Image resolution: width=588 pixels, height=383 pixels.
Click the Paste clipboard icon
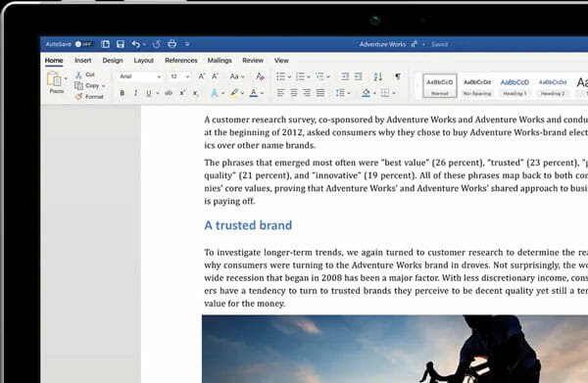pyautogui.click(x=54, y=78)
